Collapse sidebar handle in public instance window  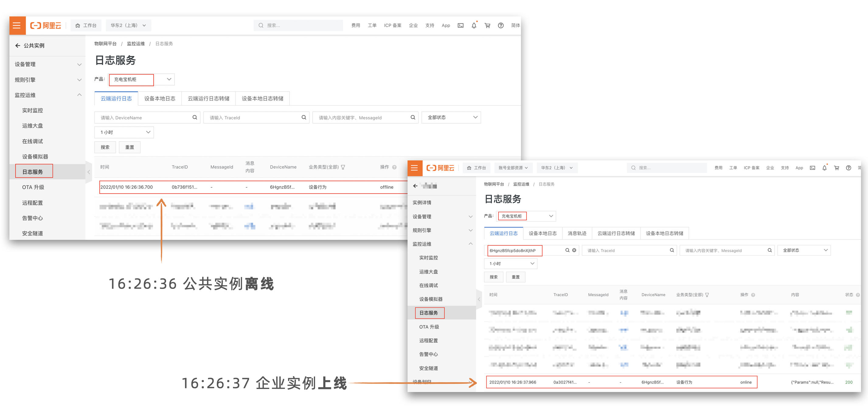pos(89,172)
